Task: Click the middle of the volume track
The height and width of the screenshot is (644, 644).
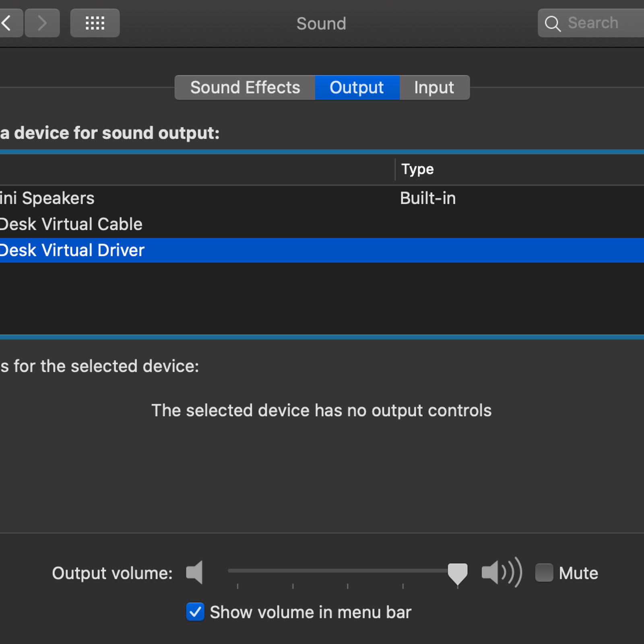Action: click(x=342, y=571)
